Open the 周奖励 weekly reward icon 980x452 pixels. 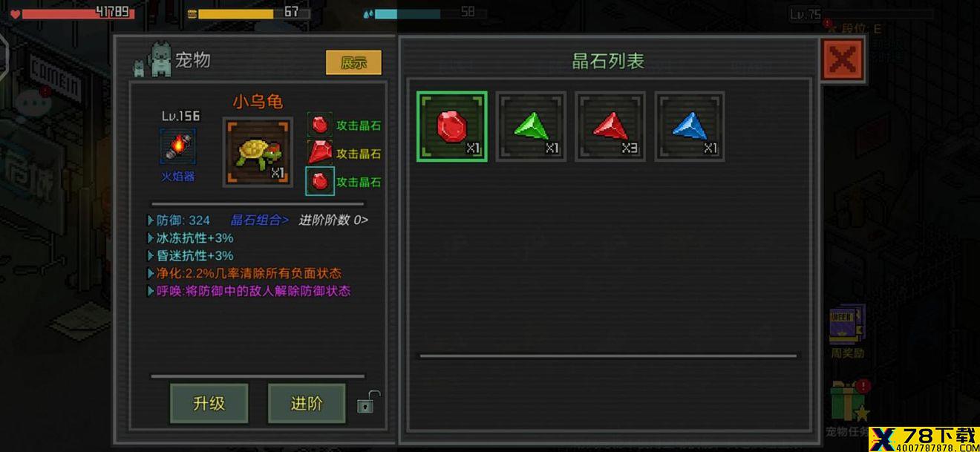(847, 331)
